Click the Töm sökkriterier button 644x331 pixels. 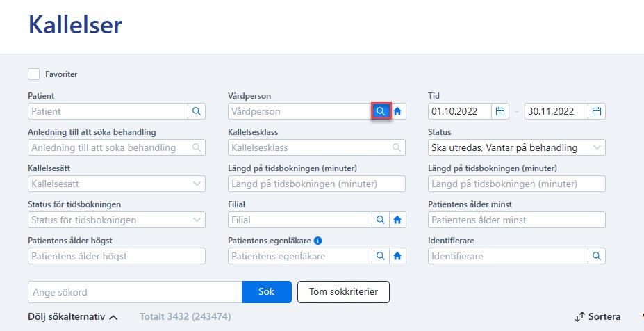pos(343,292)
